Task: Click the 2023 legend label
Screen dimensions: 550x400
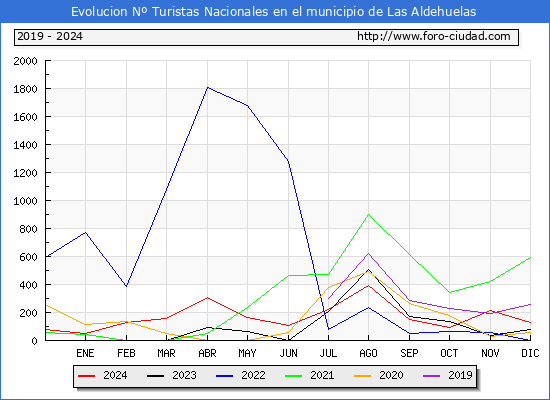Action: (184, 375)
